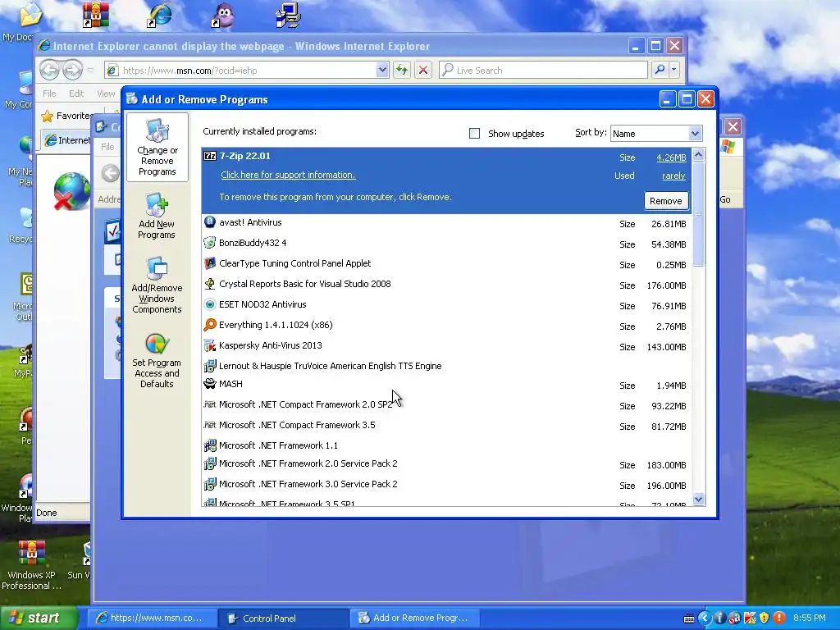Viewport: 840px width, 630px height.
Task: Click the ESET NOD32 Antivirus icon
Action: pyautogui.click(x=210, y=304)
